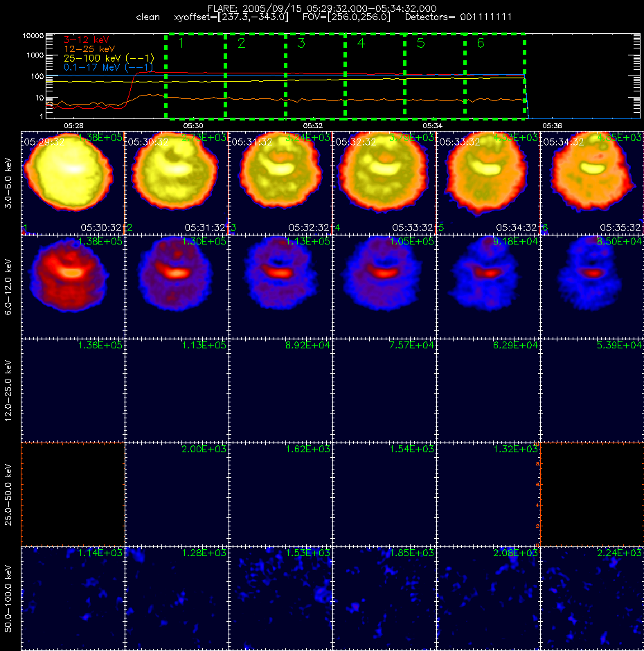Open the 6.0-12.0 keV image labeled 1.30E+05
This screenshot has height=651, width=644.
177,287
